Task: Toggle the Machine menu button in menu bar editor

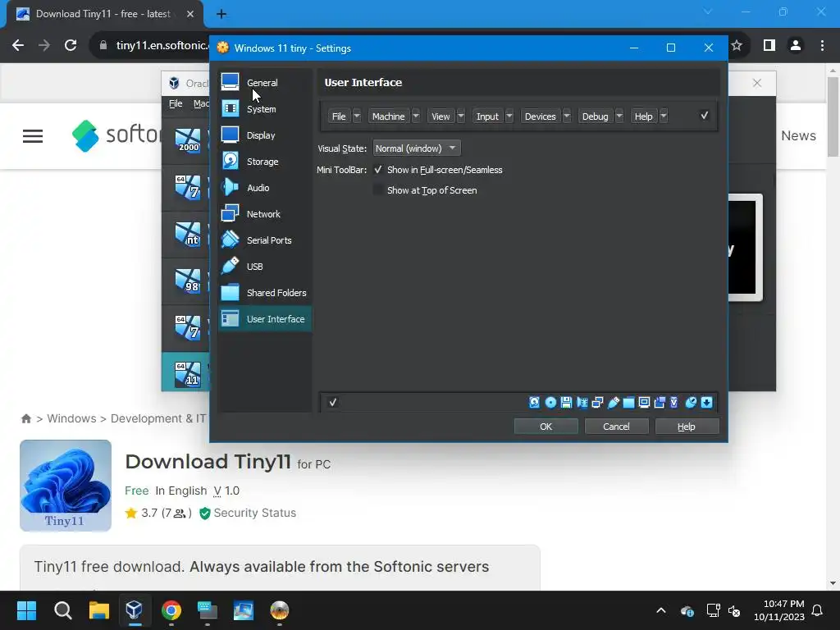Action: (388, 116)
